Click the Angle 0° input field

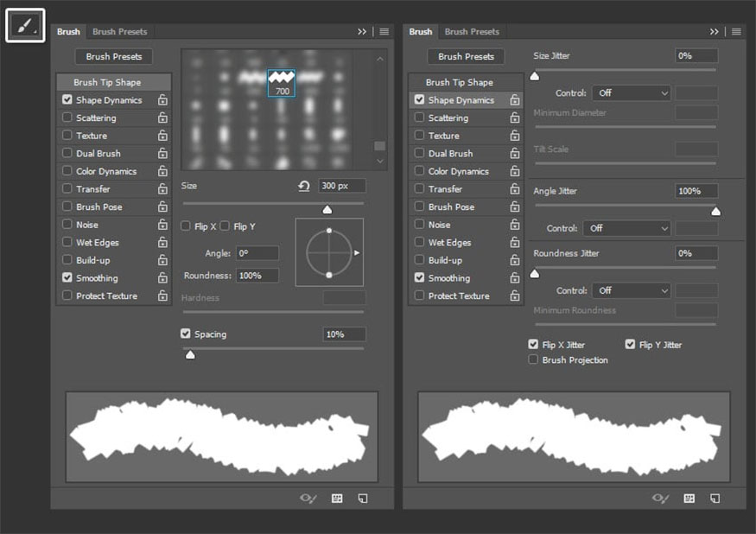(257, 253)
